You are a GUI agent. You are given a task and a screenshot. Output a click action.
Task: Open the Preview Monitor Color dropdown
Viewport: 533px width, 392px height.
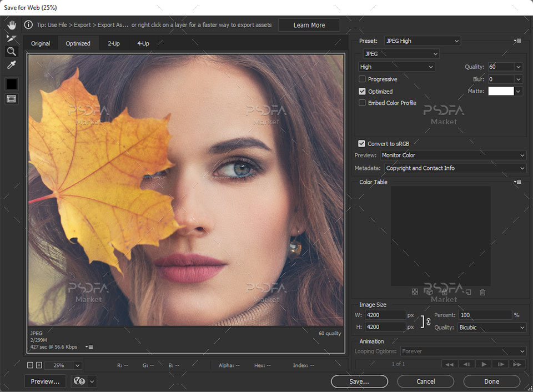[x=452, y=155]
